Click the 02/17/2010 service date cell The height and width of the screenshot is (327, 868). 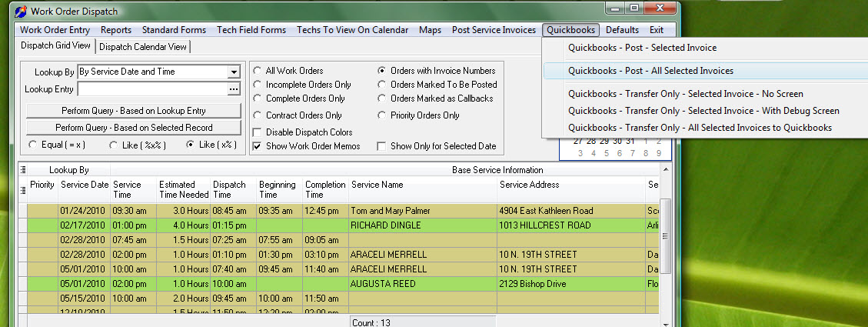pos(85,225)
